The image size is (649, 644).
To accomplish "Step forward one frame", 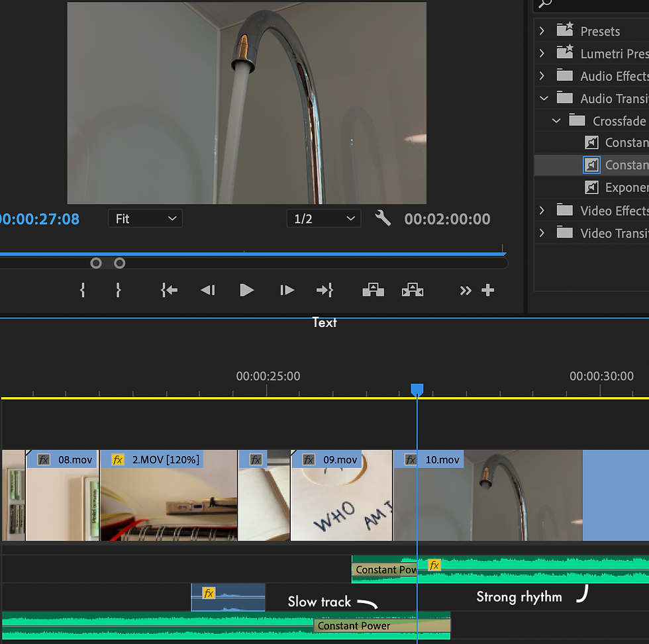I will (x=287, y=291).
